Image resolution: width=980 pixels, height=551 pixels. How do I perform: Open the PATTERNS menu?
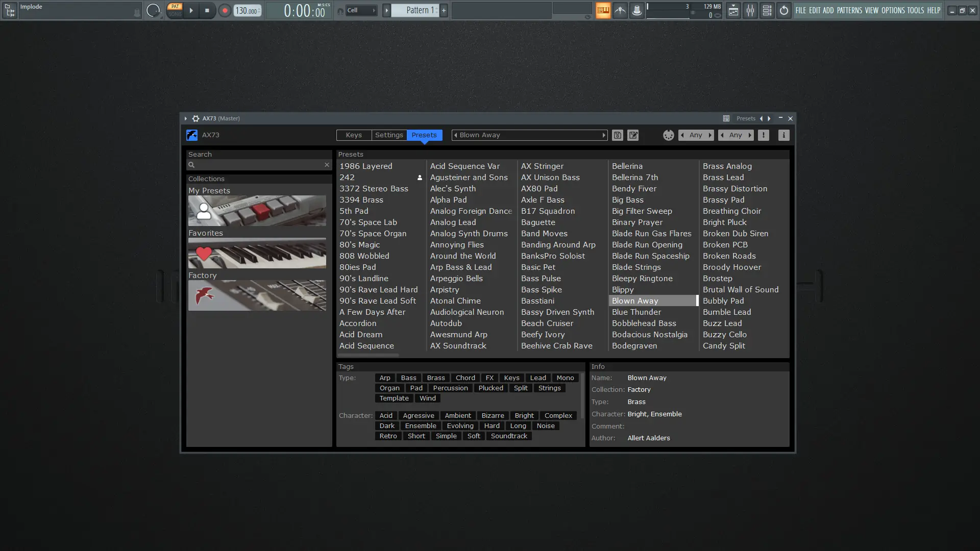pyautogui.click(x=849, y=10)
